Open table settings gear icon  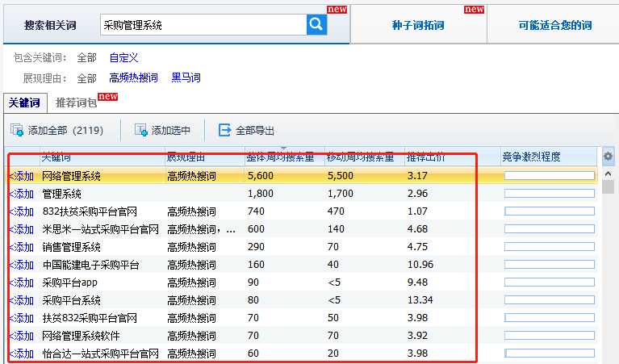pyautogui.click(x=609, y=157)
